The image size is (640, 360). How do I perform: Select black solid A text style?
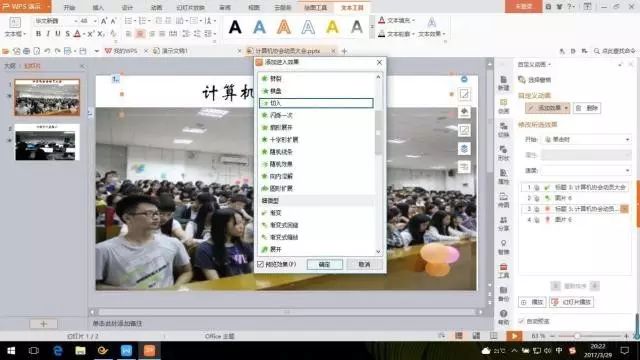point(235,27)
